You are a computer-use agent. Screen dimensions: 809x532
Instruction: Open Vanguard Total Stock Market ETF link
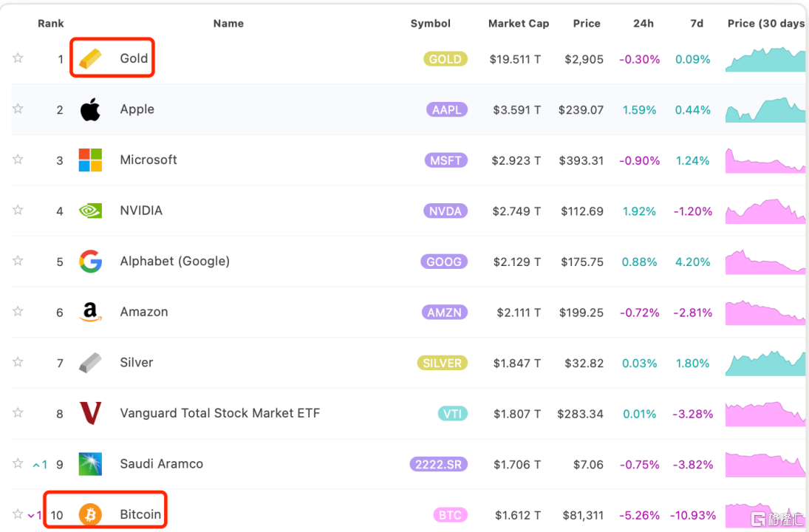pos(220,413)
